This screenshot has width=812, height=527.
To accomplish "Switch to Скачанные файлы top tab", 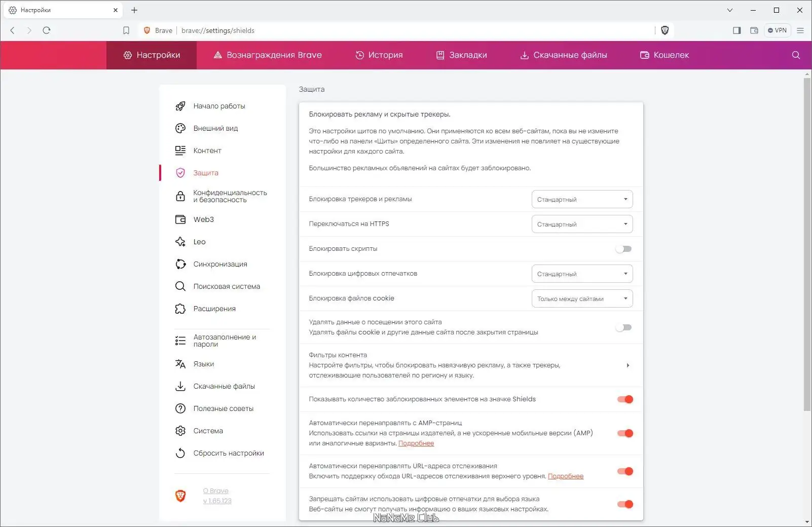I will pos(564,55).
